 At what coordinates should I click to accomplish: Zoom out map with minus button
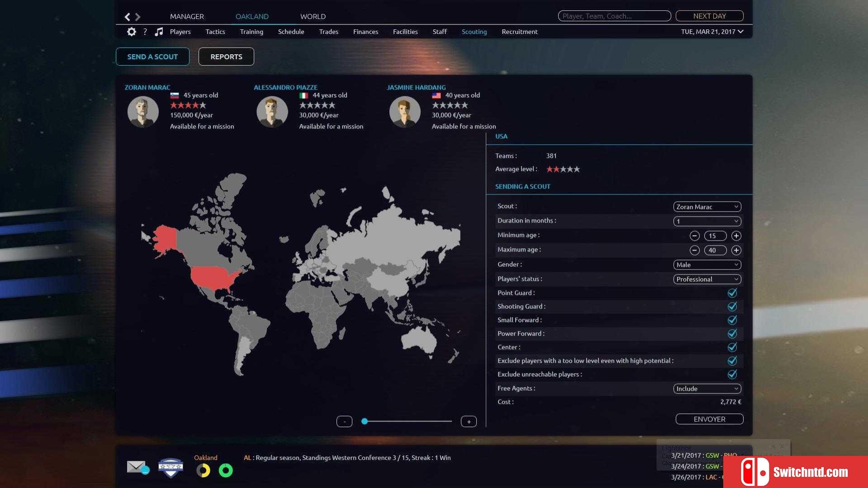pyautogui.click(x=344, y=422)
